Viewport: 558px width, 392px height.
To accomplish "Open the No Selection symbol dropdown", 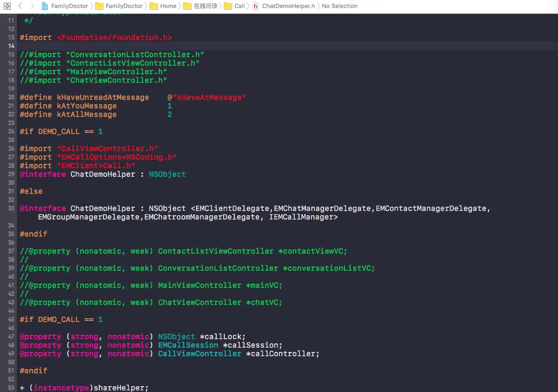I will point(340,6).
